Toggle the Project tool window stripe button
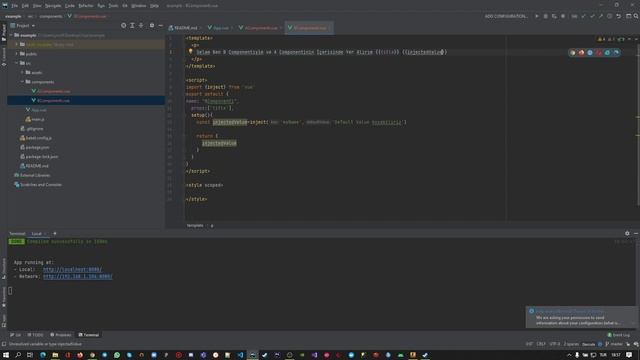The height and width of the screenshot is (360, 640). click(4, 33)
